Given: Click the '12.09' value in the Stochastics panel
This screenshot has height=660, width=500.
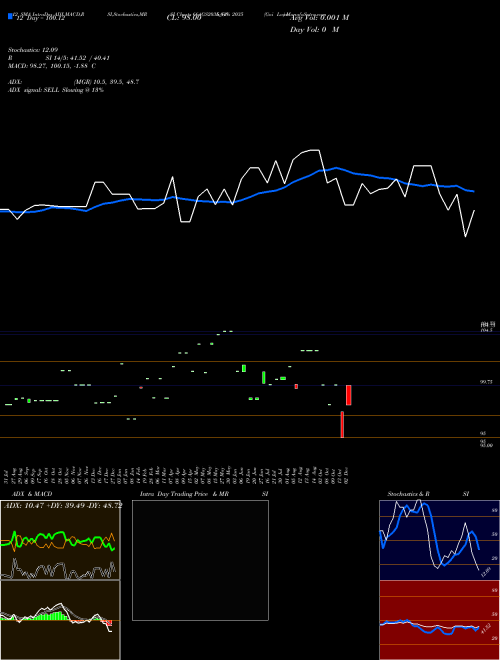Looking at the screenshot, I should 486,572.
